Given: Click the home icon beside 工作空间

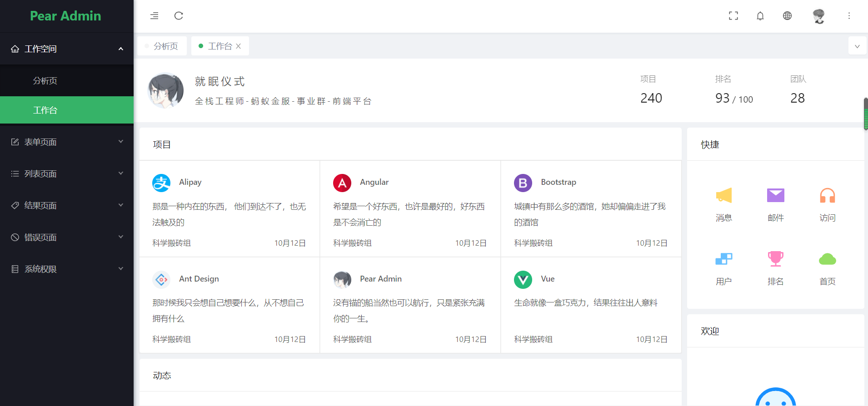Looking at the screenshot, I should coord(15,49).
